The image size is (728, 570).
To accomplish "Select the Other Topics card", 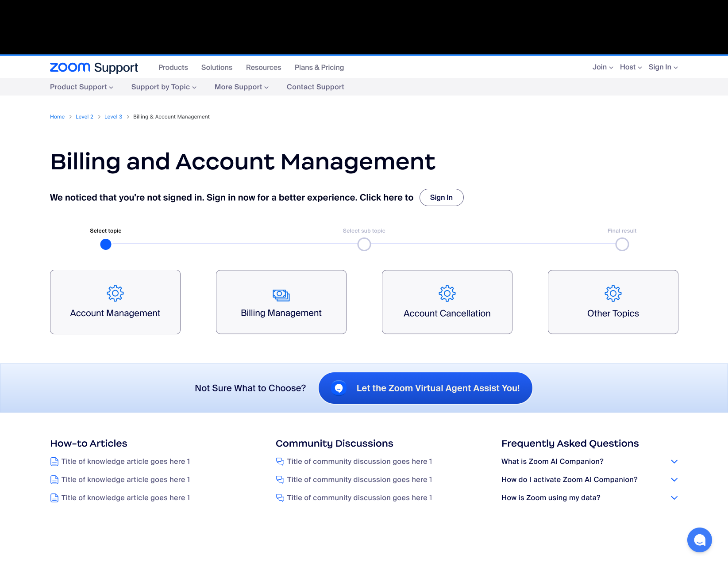I will point(613,302).
